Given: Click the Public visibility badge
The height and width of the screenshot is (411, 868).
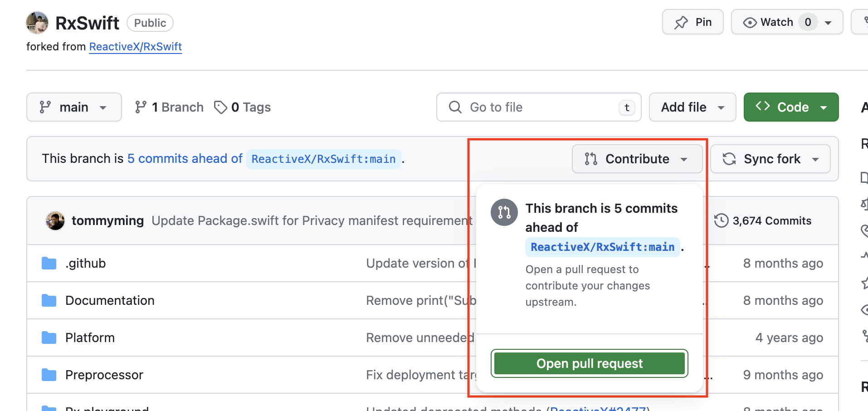Looking at the screenshot, I should [150, 23].
